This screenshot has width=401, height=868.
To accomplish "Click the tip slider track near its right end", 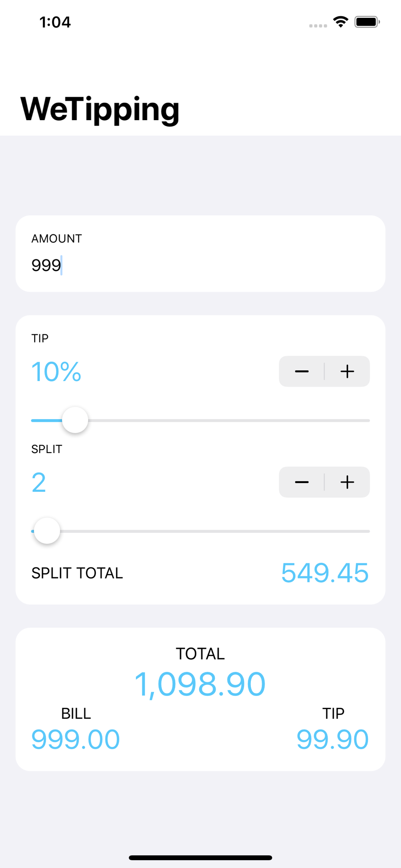I will pyautogui.click(x=356, y=421).
